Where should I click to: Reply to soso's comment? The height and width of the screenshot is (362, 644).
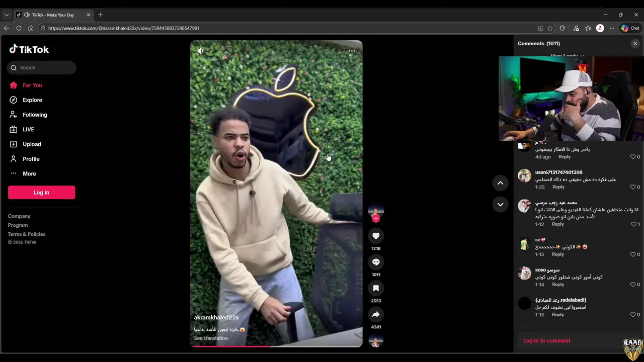pos(558,285)
